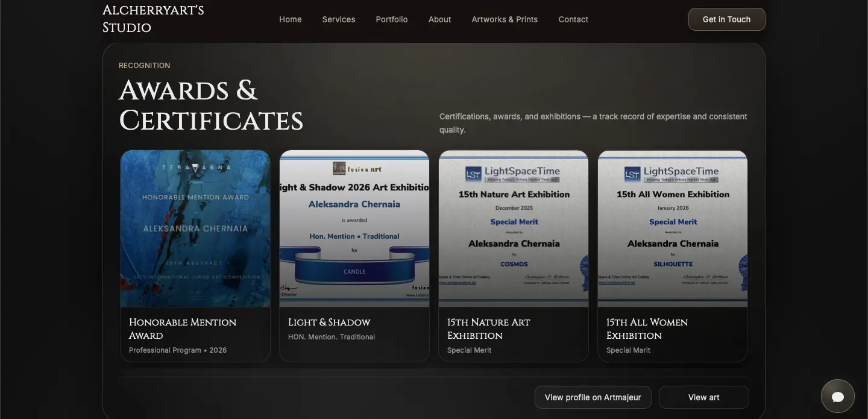Screen dimensions: 868x419
Task: Open the Fusion Art Light & Shadow certificate image
Action: click(354, 228)
